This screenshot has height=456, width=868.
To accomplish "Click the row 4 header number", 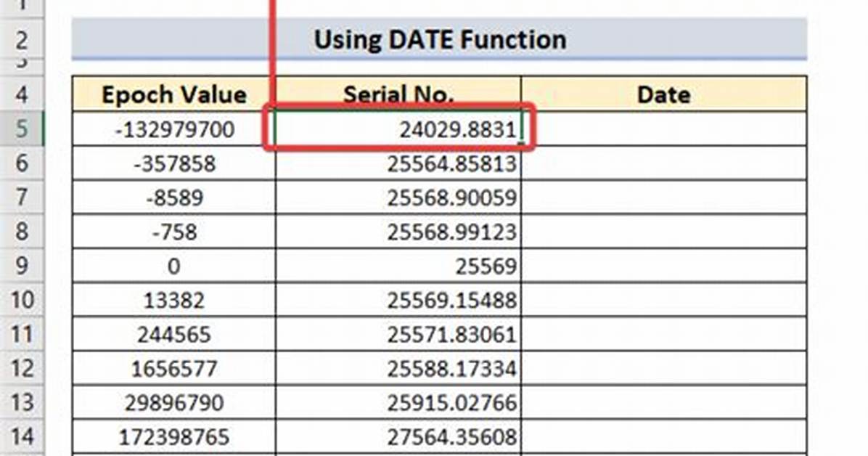I will coord(22,94).
